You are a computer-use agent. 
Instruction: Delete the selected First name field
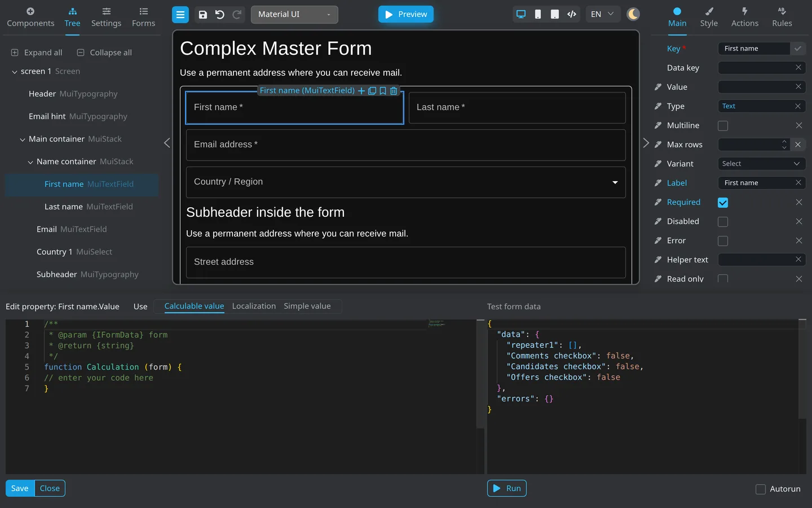394,91
